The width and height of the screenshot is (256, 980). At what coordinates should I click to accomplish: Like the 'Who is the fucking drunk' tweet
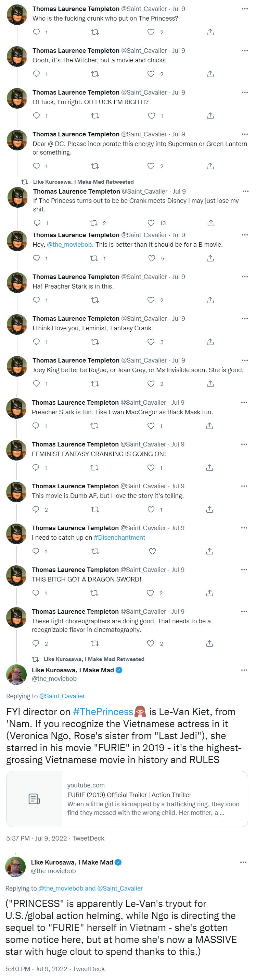coord(151,32)
